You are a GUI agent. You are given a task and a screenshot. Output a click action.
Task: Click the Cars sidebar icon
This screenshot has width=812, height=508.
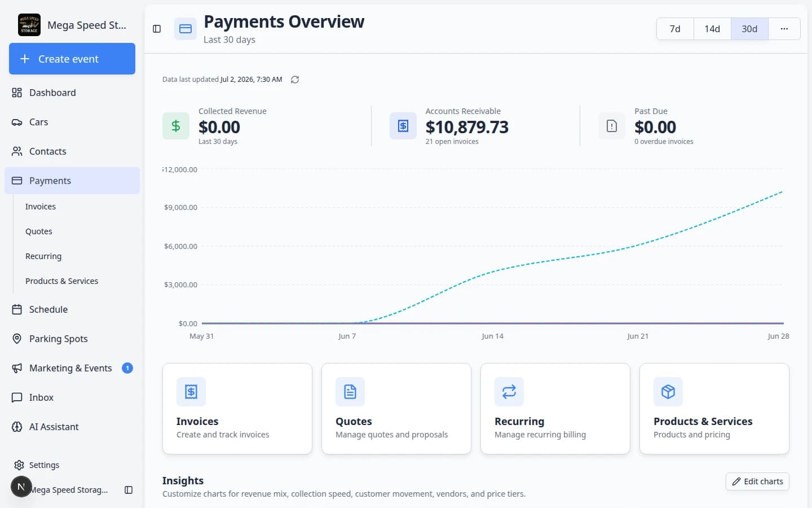tap(17, 122)
